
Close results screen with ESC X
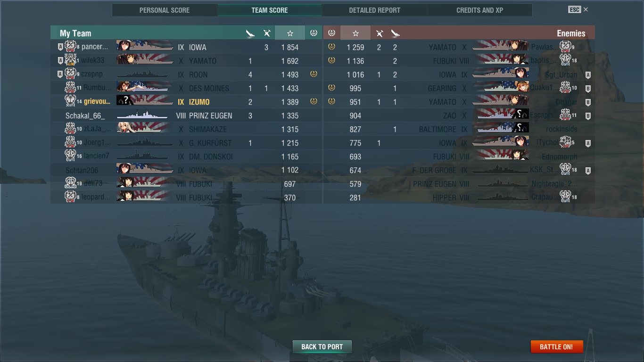click(578, 9)
